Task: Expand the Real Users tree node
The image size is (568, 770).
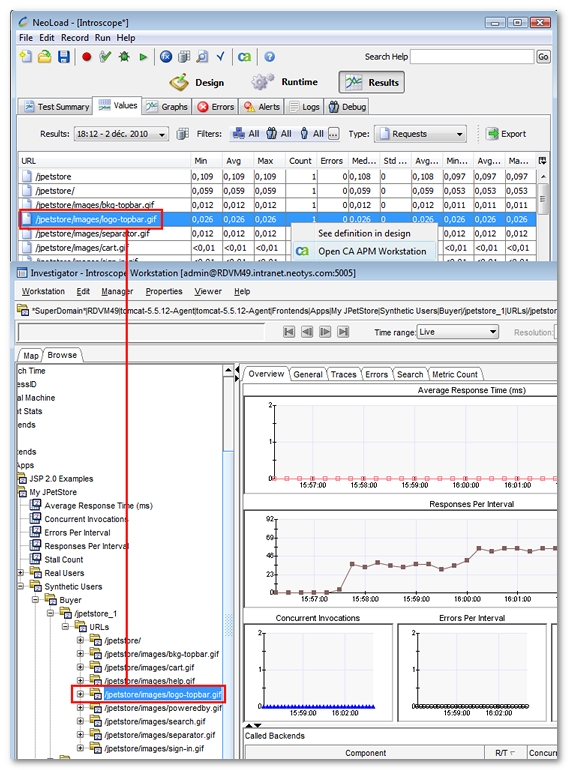Action: pyautogui.click(x=21, y=573)
